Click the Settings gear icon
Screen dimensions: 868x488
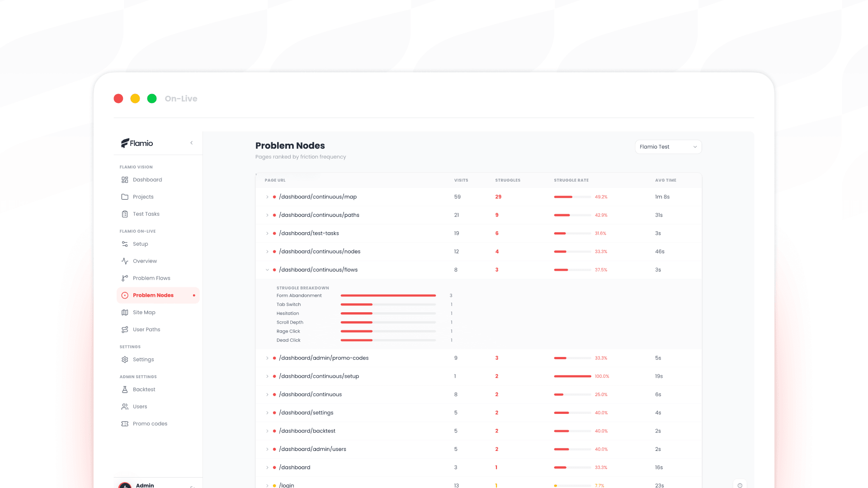(x=125, y=360)
